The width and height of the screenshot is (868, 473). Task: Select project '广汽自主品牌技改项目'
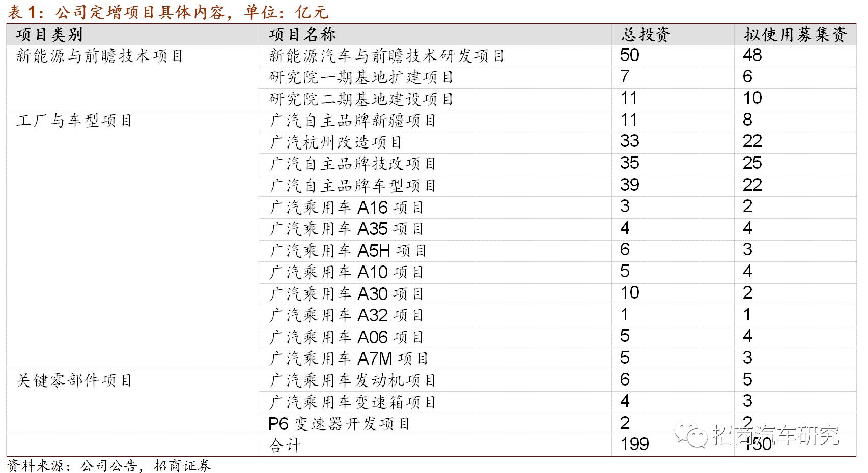(x=353, y=164)
